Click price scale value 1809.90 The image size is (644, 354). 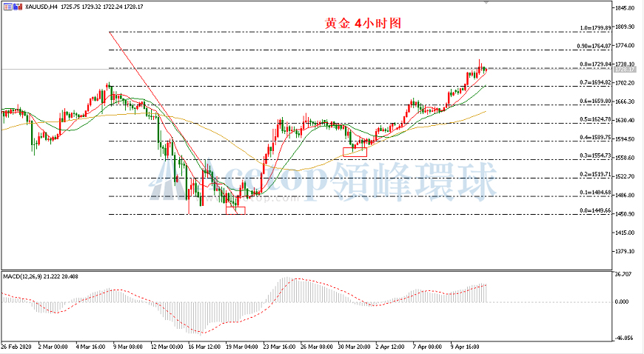pos(625,27)
